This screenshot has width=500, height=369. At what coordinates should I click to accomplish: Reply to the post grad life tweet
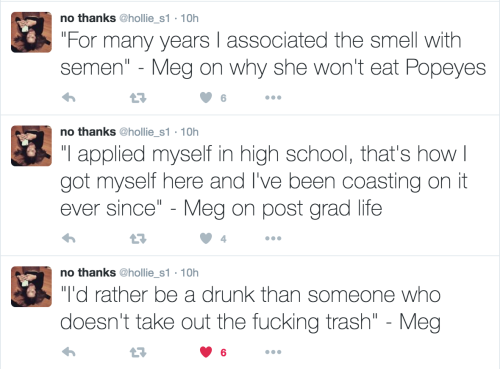coord(69,238)
